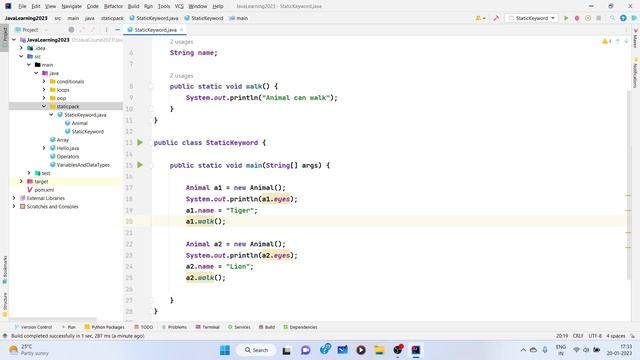Click the editor vertical scrollbar
Screen dimensions: 640x360
(x=629, y=186)
